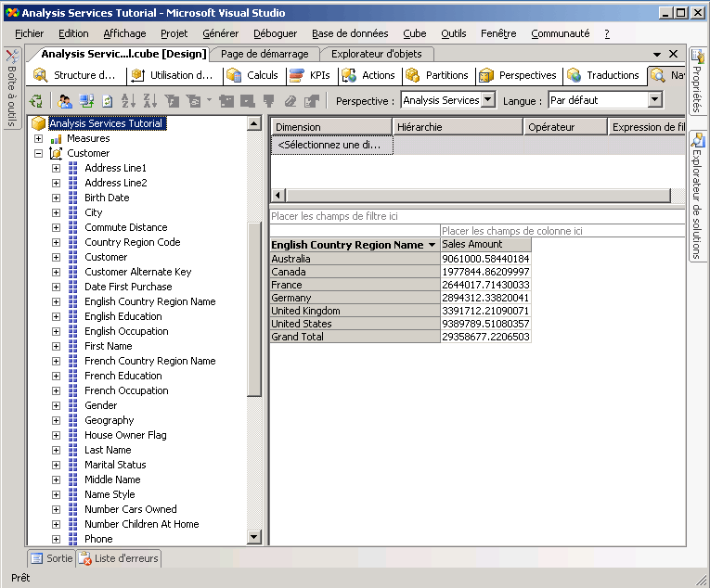Open the Langue dropdown
The height and width of the screenshot is (588, 710).
(655, 99)
